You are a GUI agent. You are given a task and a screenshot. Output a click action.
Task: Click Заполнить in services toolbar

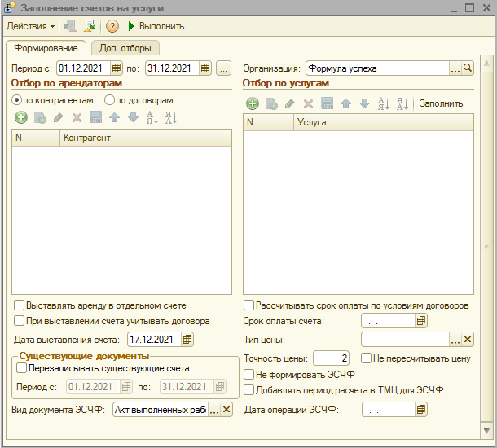coord(441,103)
